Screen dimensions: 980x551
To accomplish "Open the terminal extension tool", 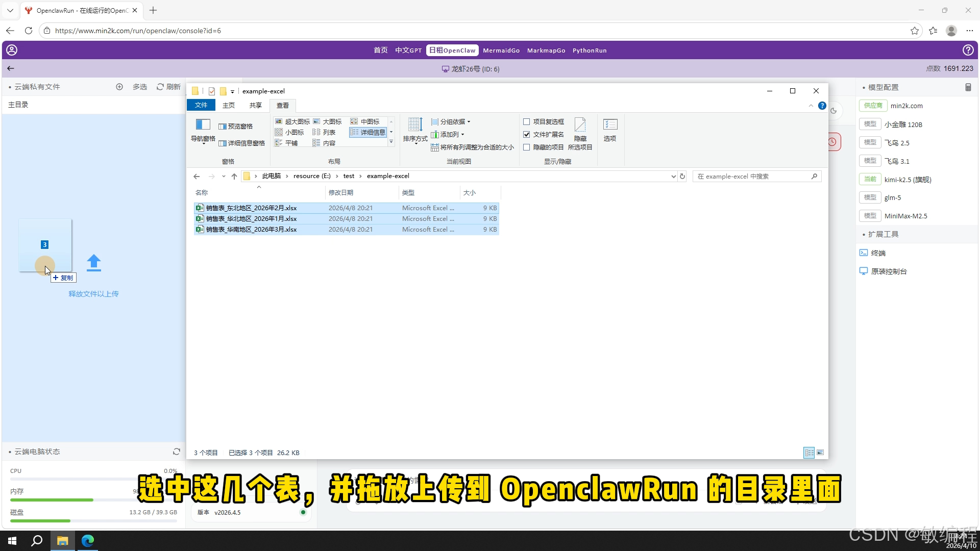I will tap(878, 253).
